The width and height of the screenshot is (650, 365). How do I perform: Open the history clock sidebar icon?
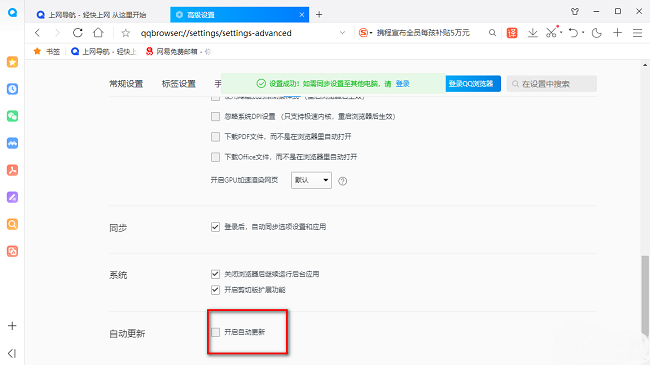[12, 89]
